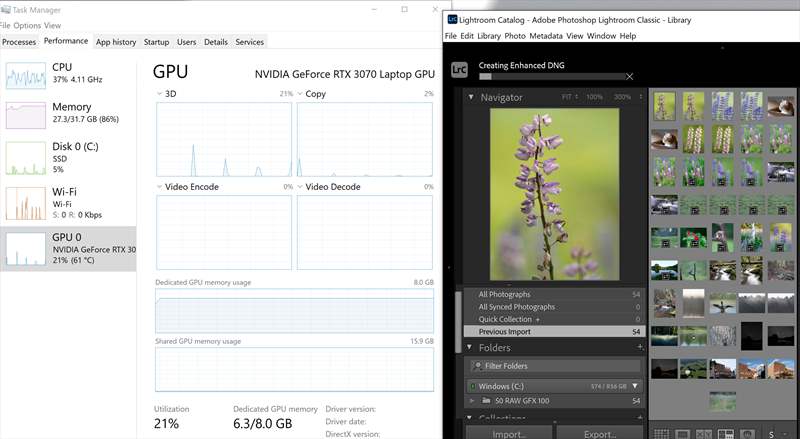Select All Synced Photographs in Catalog
This screenshot has height=439, width=800.
[x=554, y=307]
